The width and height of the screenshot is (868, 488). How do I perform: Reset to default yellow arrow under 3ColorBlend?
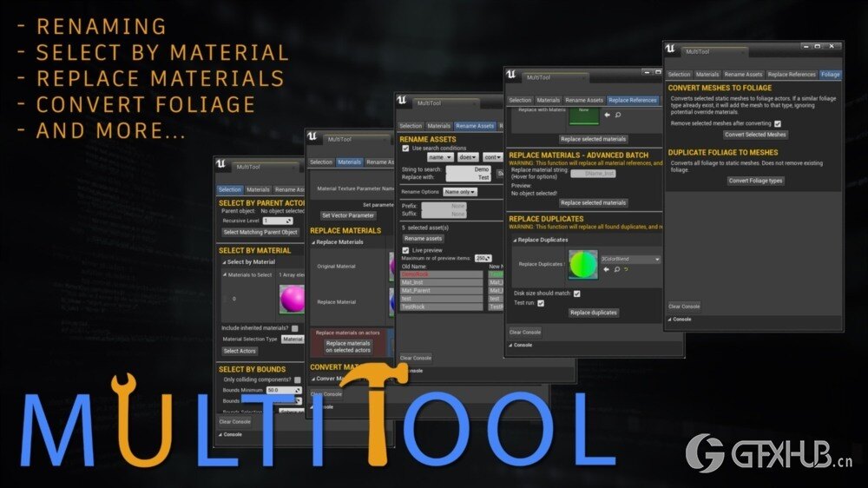626,269
